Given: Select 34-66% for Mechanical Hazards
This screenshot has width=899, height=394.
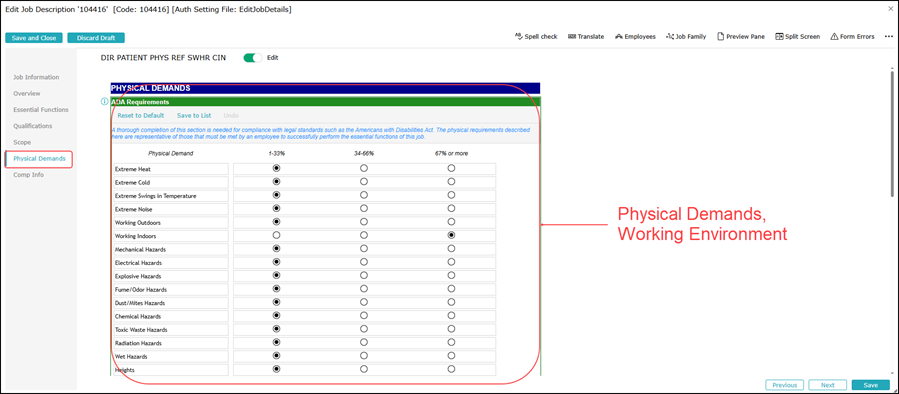Looking at the screenshot, I should click(363, 249).
